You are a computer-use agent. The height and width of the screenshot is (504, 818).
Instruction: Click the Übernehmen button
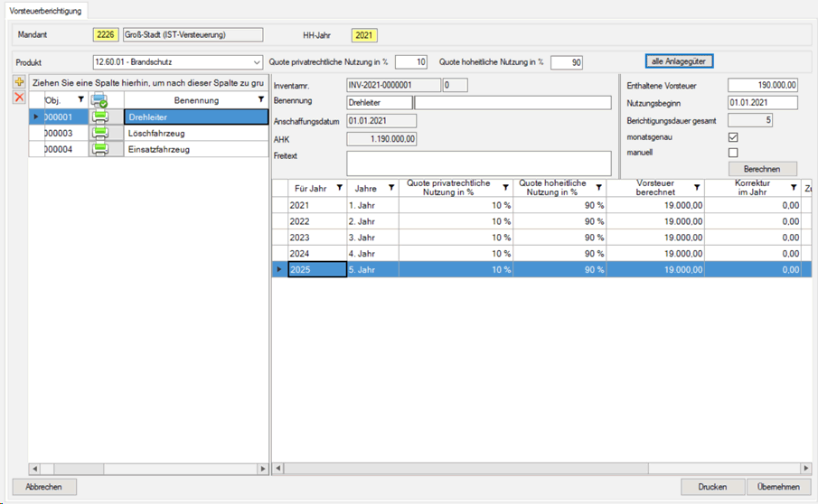772,487
